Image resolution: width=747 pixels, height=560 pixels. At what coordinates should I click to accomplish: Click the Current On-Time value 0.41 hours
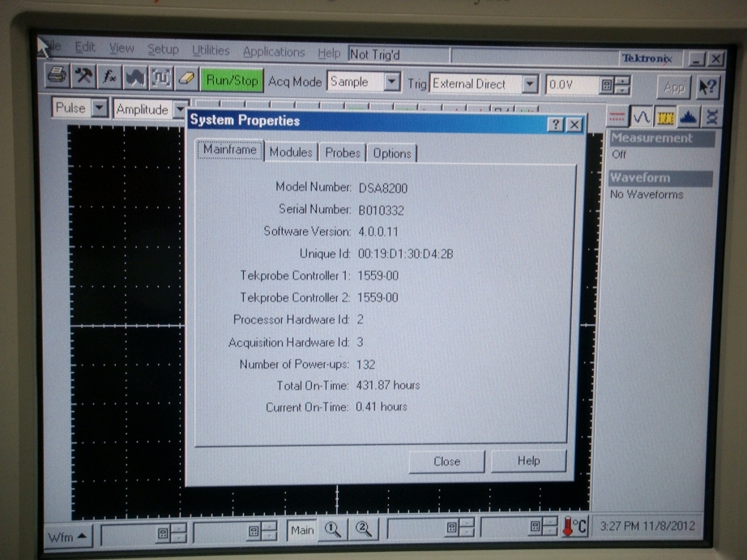(x=382, y=407)
